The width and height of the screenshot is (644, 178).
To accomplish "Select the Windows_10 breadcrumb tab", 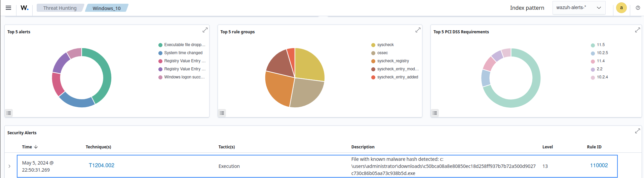I will coord(107,8).
